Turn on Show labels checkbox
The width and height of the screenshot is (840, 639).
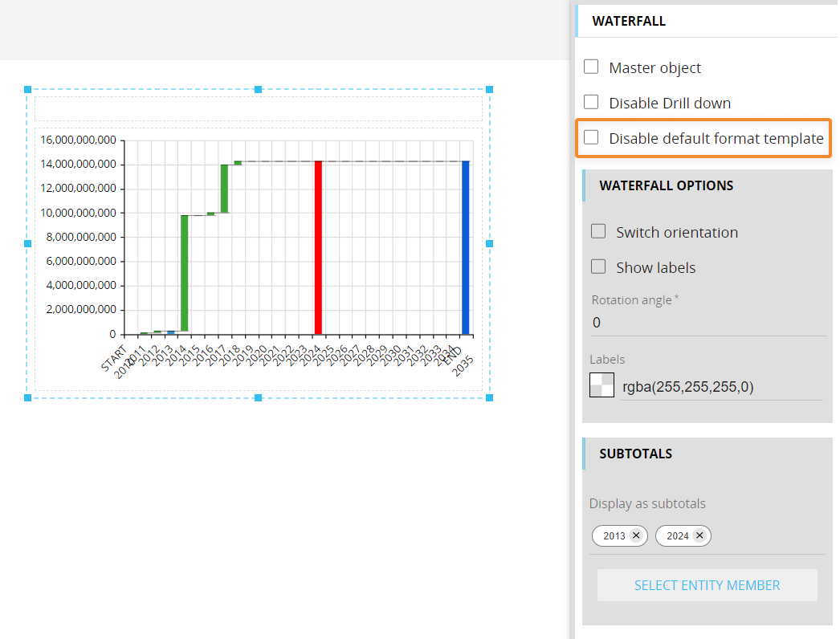[598, 267]
